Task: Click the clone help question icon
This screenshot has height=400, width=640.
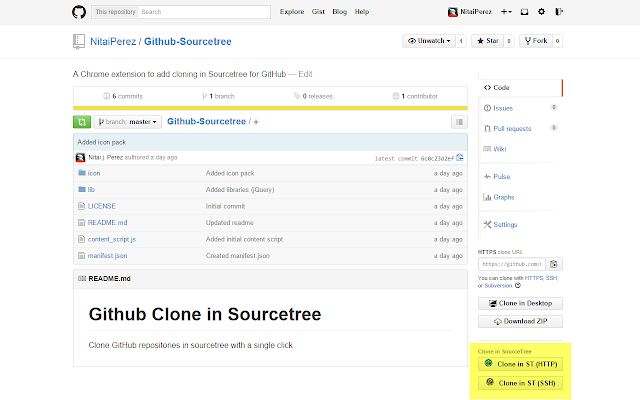Action: pos(518,285)
